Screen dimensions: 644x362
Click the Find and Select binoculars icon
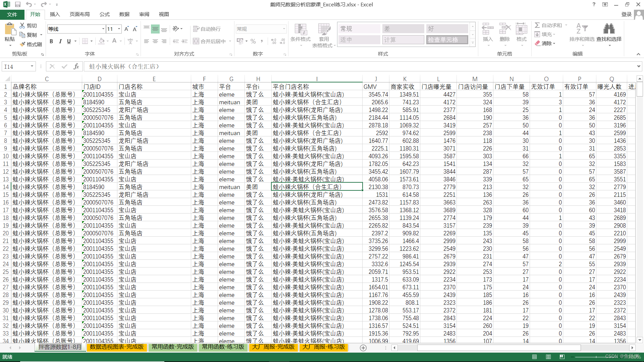click(x=609, y=29)
